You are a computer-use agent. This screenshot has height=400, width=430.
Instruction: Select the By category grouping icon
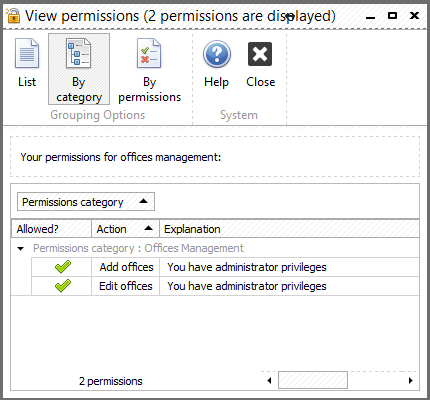pos(78,54)
